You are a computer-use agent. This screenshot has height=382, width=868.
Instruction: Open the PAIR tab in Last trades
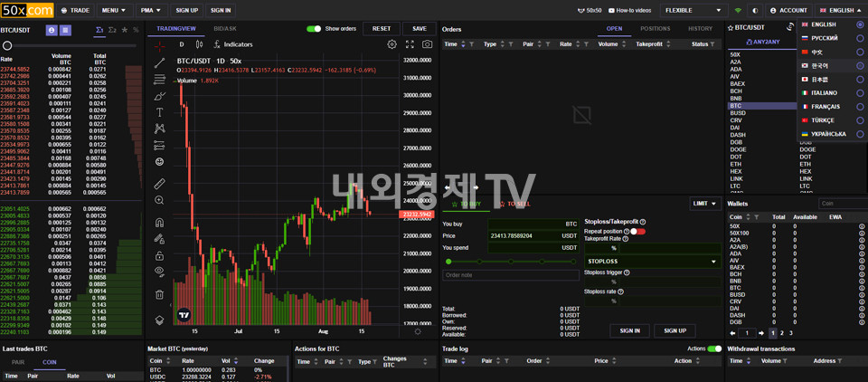[18, 362]
